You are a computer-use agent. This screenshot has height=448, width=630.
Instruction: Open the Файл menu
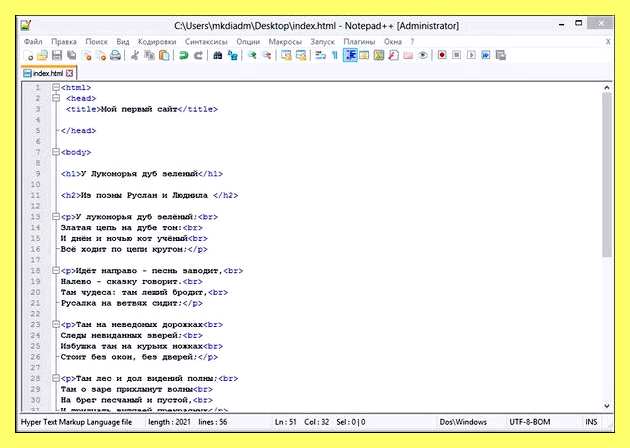coord(33,42)
